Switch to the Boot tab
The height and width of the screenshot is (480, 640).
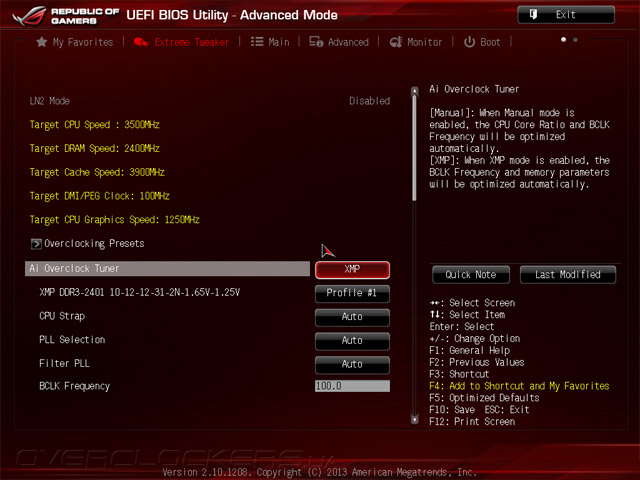pos(482,42)
